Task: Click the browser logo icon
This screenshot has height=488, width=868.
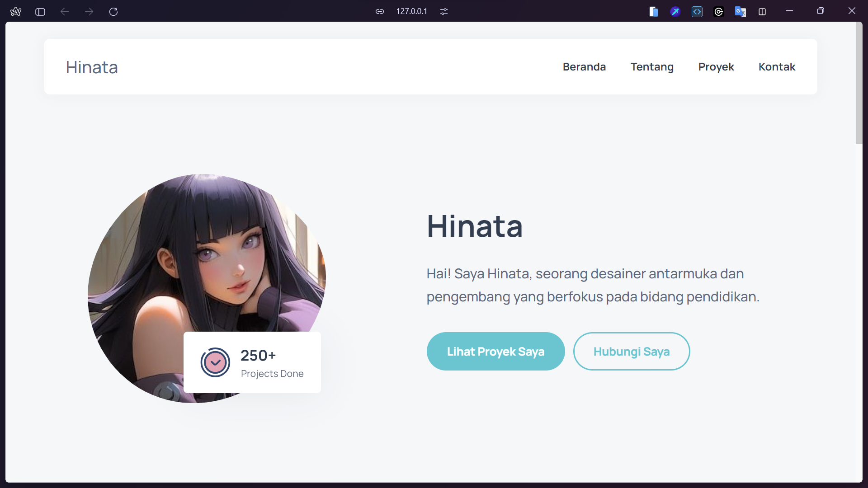Action: (x=16, y=12)
